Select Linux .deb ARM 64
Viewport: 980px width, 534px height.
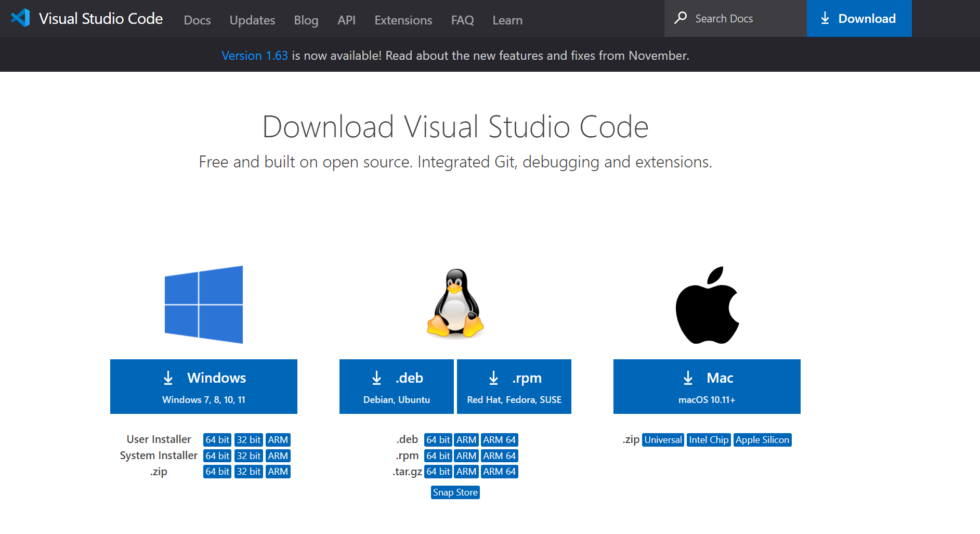(x=500, y=440)
